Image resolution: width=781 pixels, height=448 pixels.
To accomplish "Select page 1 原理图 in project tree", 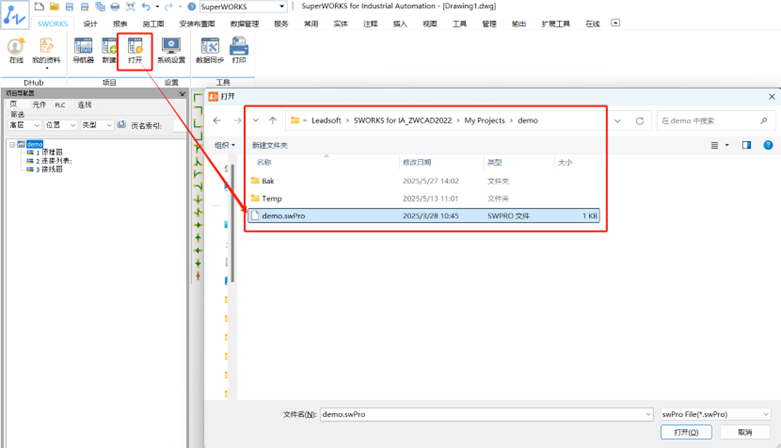I will coord(49,152).
